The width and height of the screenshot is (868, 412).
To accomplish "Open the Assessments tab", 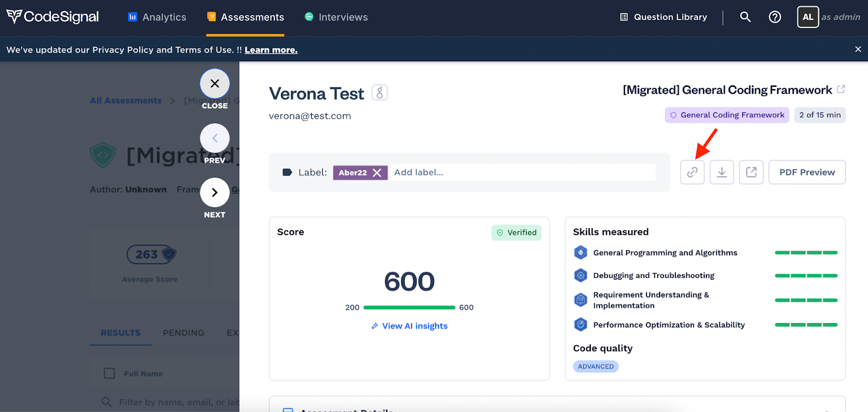I will point(245,17).
